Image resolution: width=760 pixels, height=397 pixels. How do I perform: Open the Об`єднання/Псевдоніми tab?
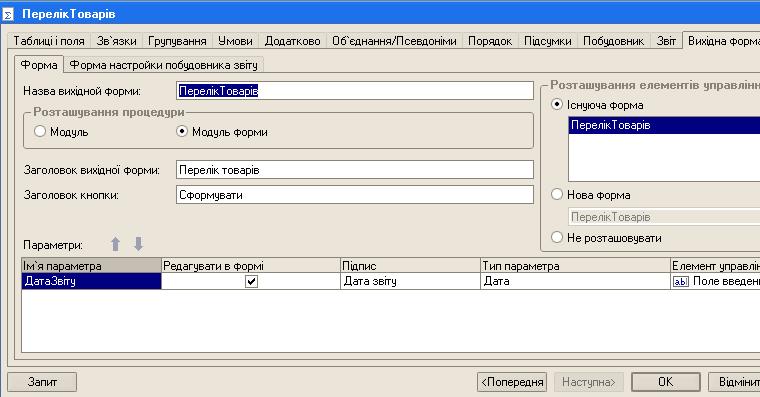tap(394, 41)
